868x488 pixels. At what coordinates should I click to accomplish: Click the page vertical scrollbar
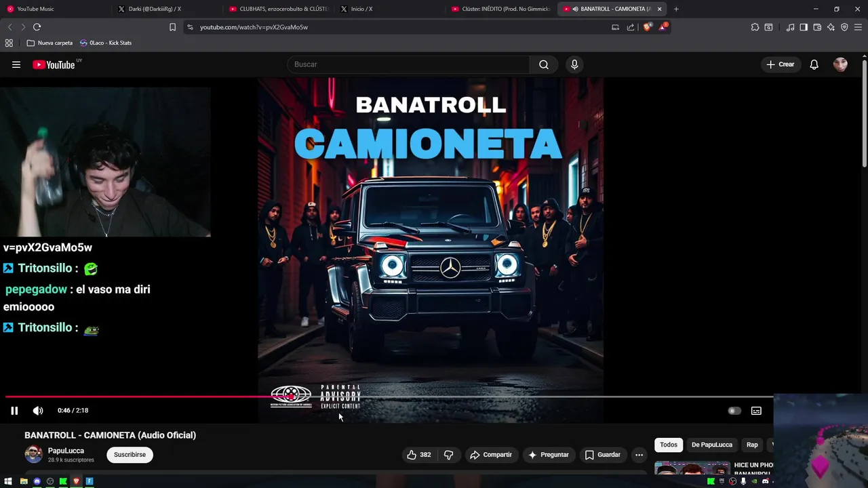click(x=865, y=112)
